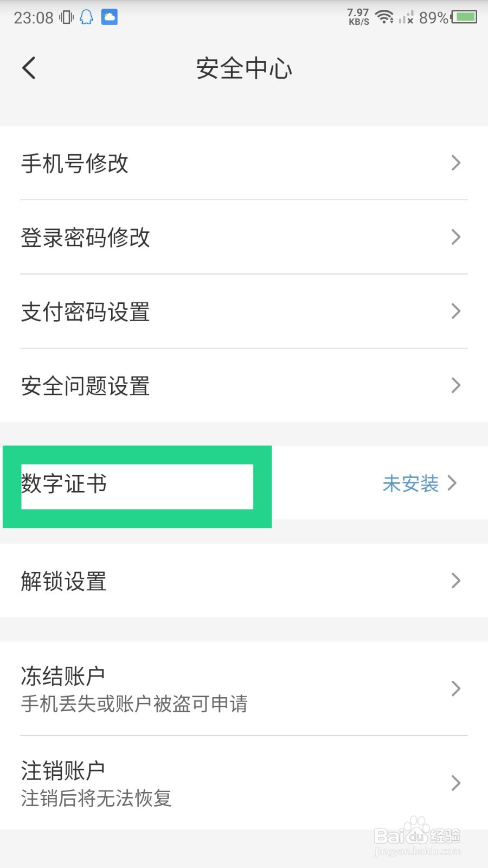The height and width of the screenshot is (868, 488).
Task: Tap the vibrate mode status icon
Action: 66,17
